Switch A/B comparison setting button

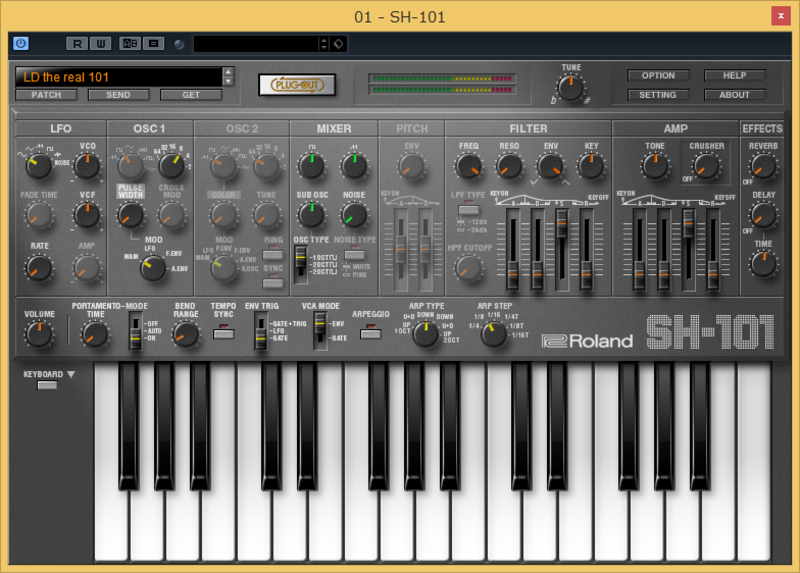[x=130, y=43]
